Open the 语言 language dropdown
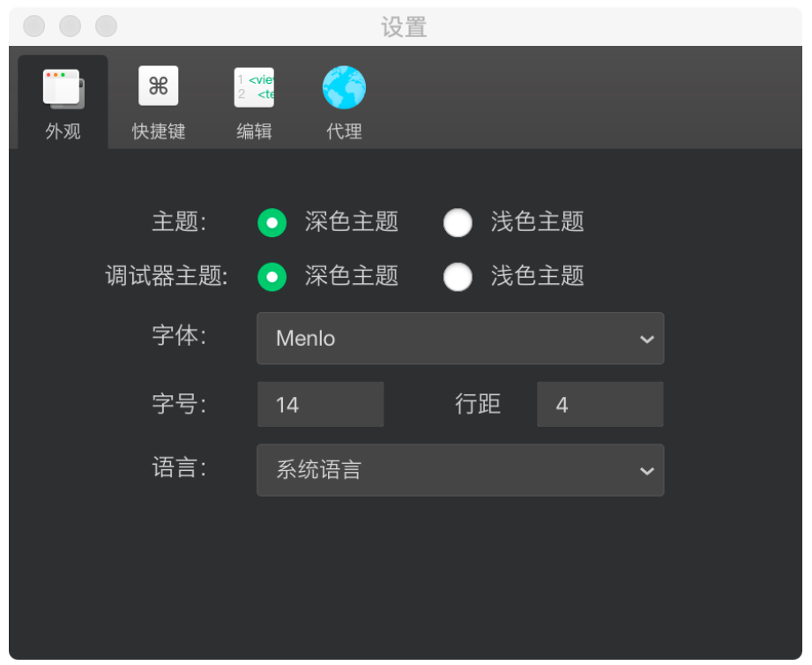Image resolution: width=812 pixels, height=665 pixels. pyautogui.click(x=460, y=470)
